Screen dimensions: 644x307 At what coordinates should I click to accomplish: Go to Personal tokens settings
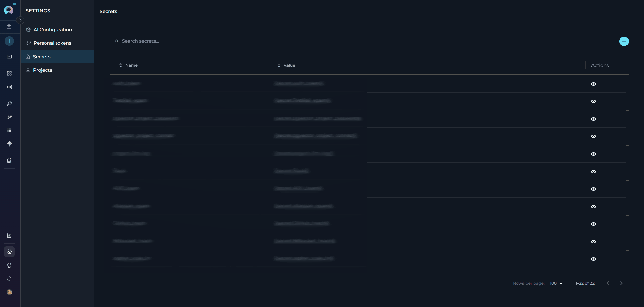[52, 43]
